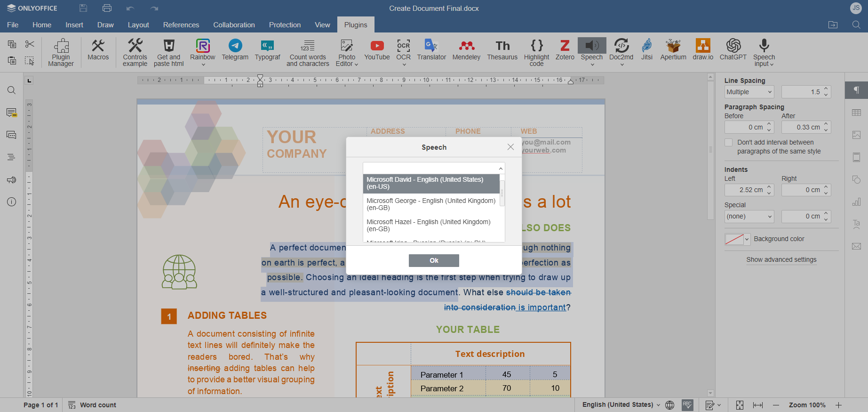Toggle spell checking in status bar
Screen dimensions: 868x412
(x=687, y=405)
